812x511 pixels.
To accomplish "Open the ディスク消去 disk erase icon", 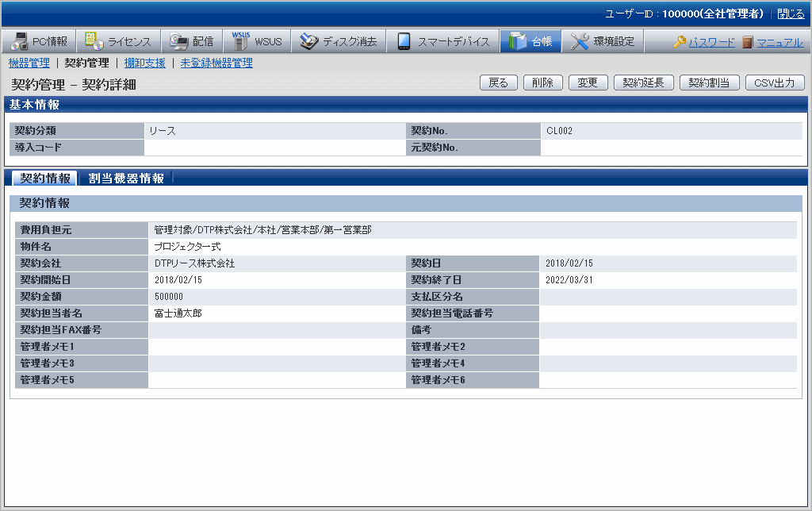I will tap(309, 42).
